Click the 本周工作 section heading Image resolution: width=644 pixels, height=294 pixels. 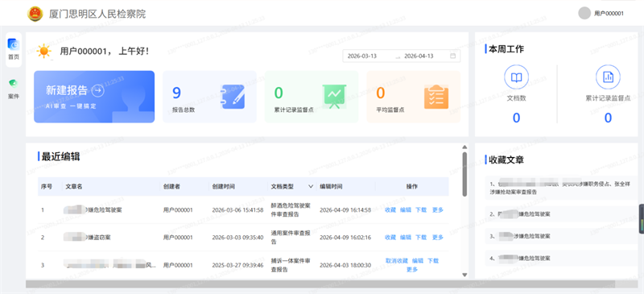(x=506, y=49)
